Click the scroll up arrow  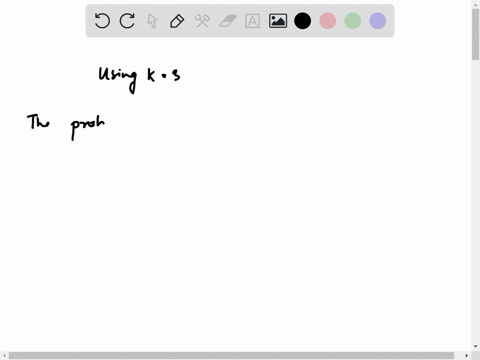pyautogui.click(x=475, y=4)
